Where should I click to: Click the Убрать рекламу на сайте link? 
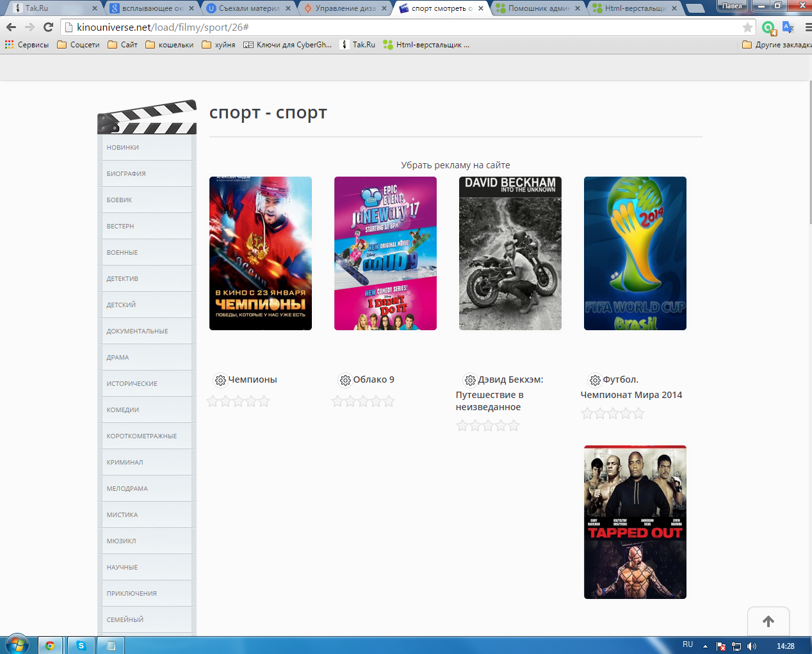455,165
